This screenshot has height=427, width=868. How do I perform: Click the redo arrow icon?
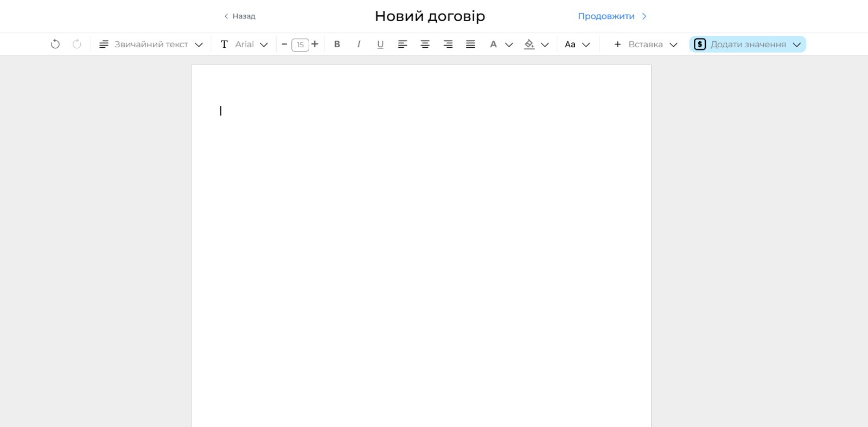click(77, 44)
